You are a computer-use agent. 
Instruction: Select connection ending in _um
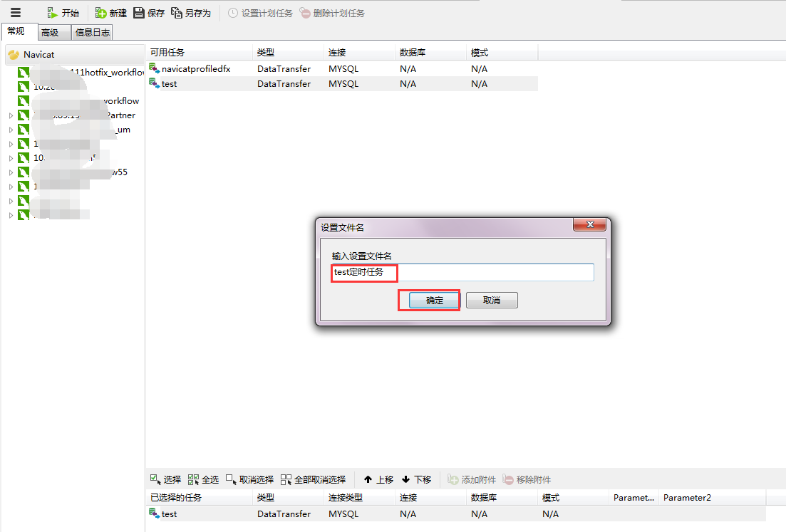pos(74,130)
